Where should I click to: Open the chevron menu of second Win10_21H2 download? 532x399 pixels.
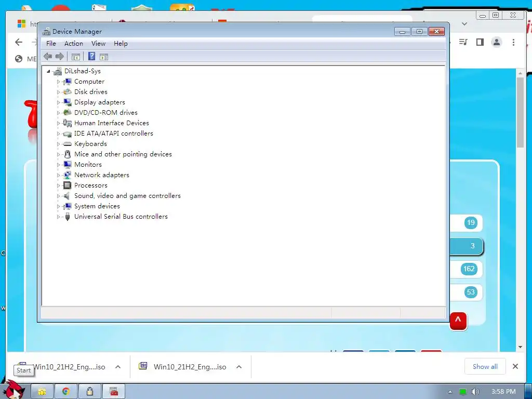(239, 367)
